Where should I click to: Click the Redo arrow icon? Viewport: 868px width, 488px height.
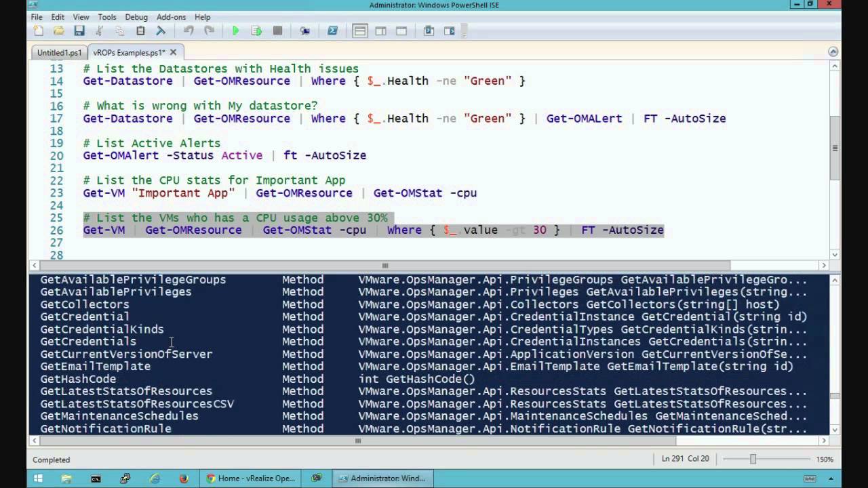210,30
